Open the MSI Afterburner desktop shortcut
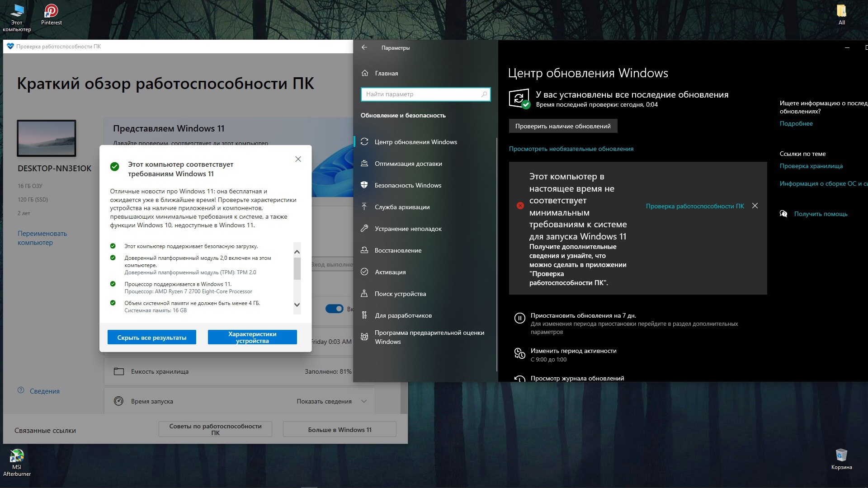 pyautogui.click(x=17, y=463)
